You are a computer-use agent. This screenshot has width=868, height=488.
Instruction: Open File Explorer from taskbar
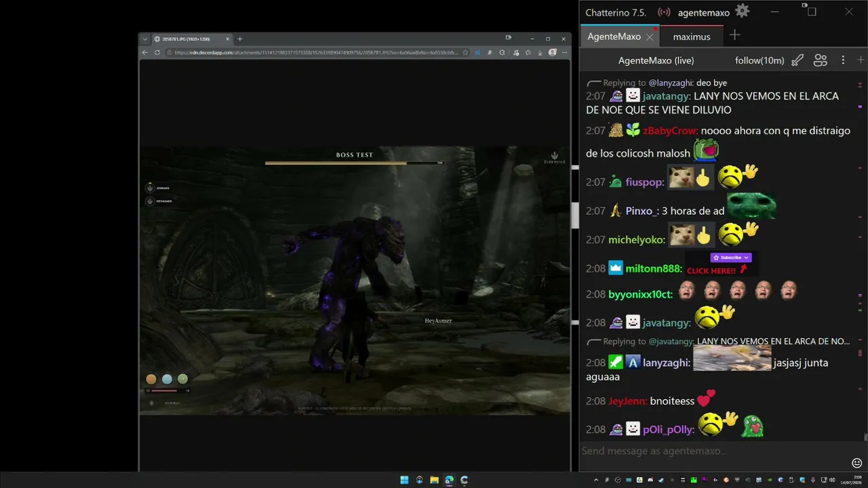coord(434,480)
